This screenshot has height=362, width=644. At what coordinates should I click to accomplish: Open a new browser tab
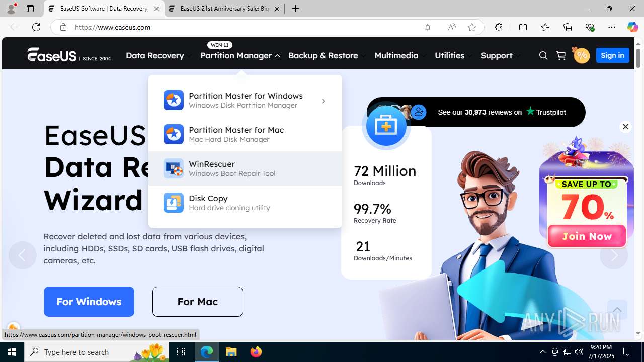pyautogui.click(x=296, y=9)
